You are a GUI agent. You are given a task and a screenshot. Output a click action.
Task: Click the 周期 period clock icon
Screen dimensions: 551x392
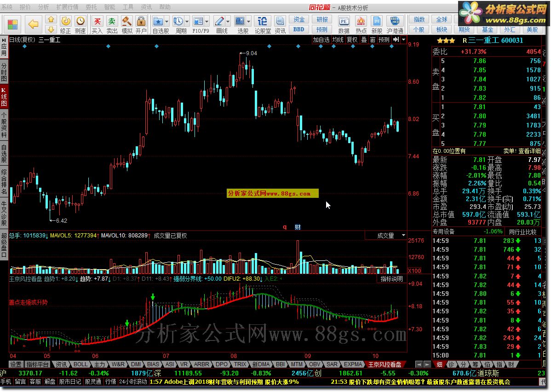click(x=178, y=22)
